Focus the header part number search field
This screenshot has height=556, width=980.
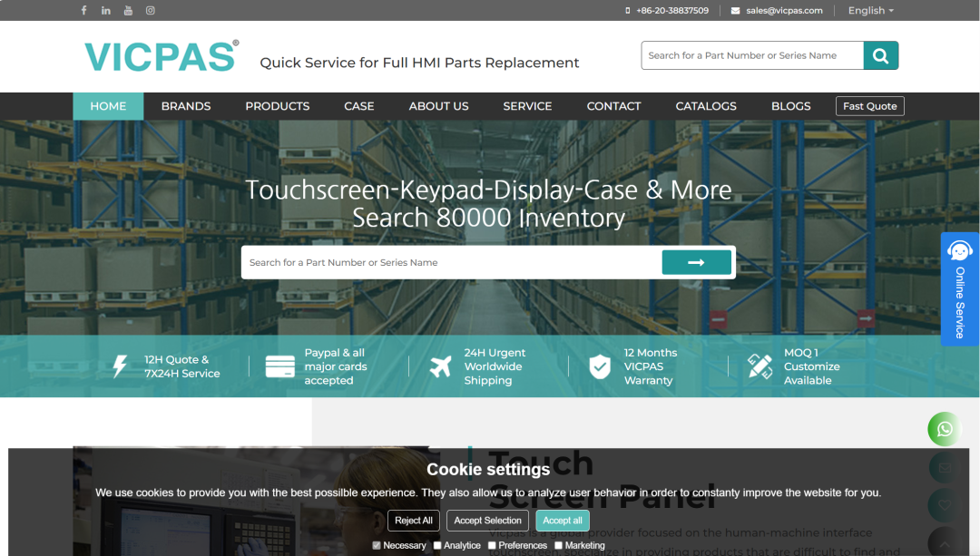click(x=752, y=55)
